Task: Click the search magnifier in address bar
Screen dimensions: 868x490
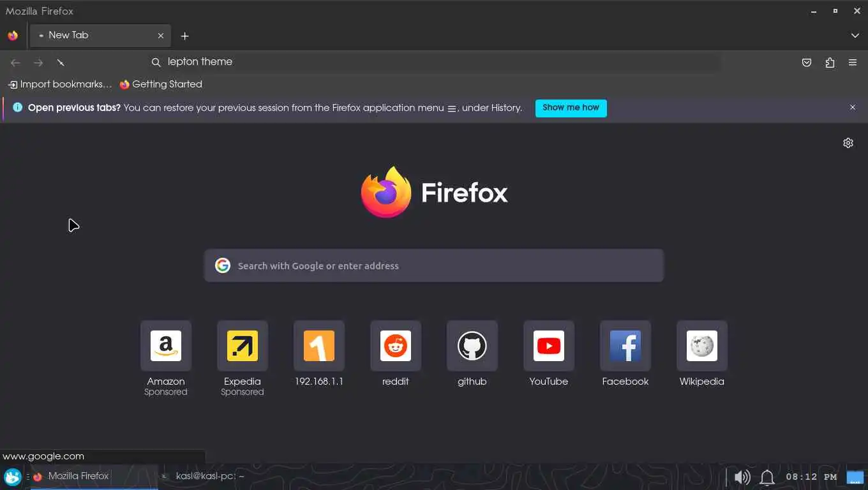Action: point(156,62)
